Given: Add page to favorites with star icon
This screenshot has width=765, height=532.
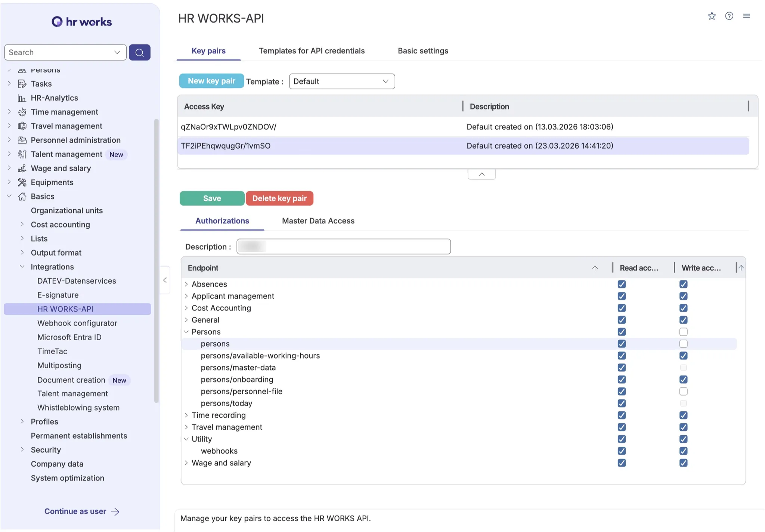Looking at the screenshot, I should point(712,16).
